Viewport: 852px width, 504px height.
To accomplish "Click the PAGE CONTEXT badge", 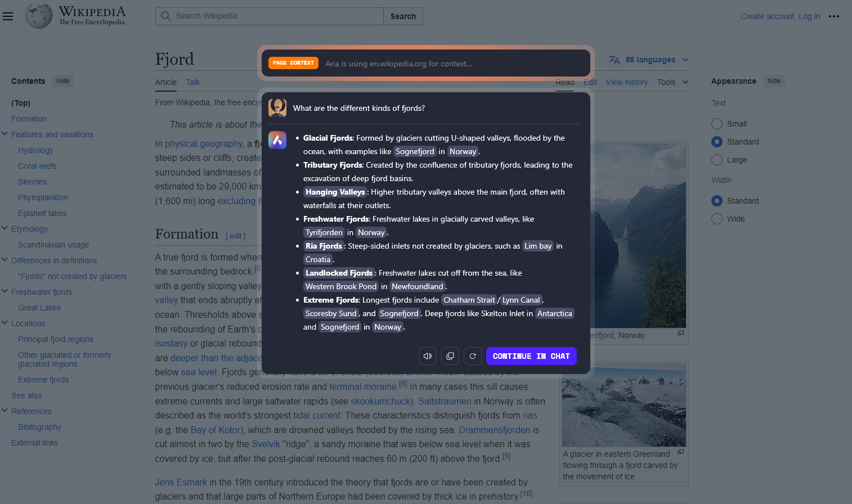I will tap(293, 63).
